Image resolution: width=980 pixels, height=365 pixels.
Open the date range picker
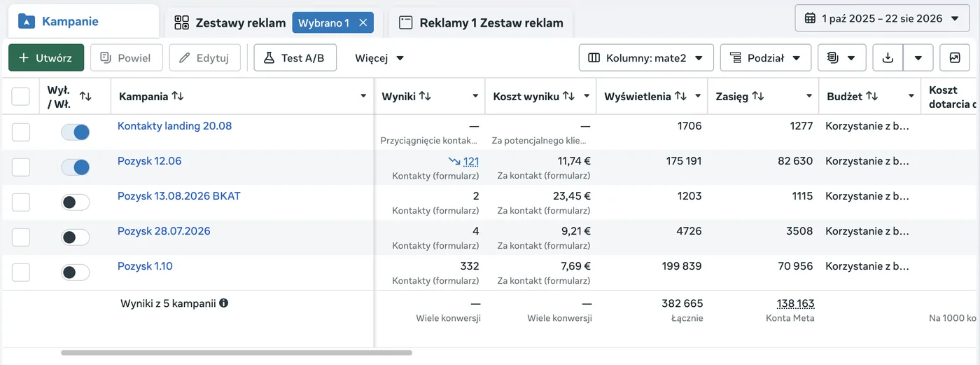(x=882, y=18)
